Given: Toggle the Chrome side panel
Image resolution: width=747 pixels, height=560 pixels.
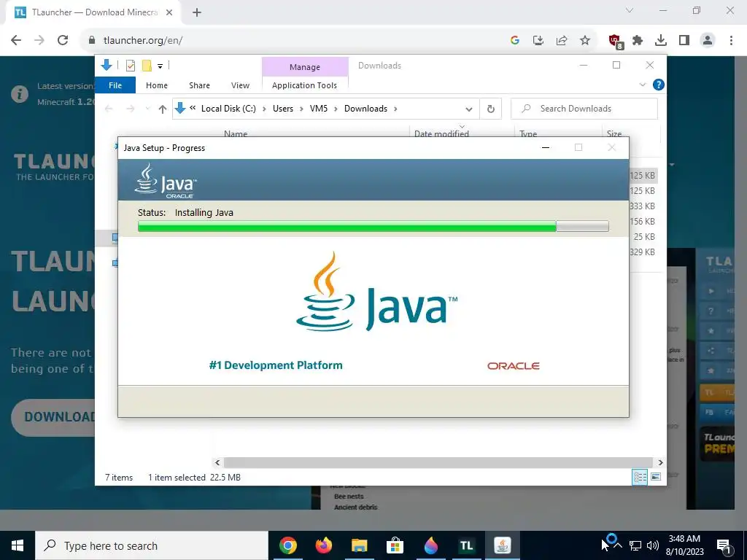Looking at the screenshot, I should [684, 41].
